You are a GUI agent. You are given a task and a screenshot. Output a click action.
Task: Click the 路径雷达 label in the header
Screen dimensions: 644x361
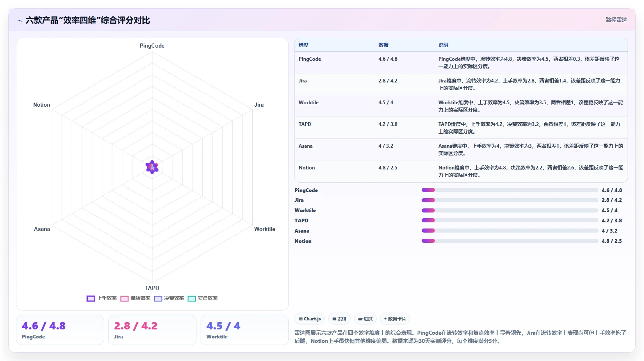[616, 20]
